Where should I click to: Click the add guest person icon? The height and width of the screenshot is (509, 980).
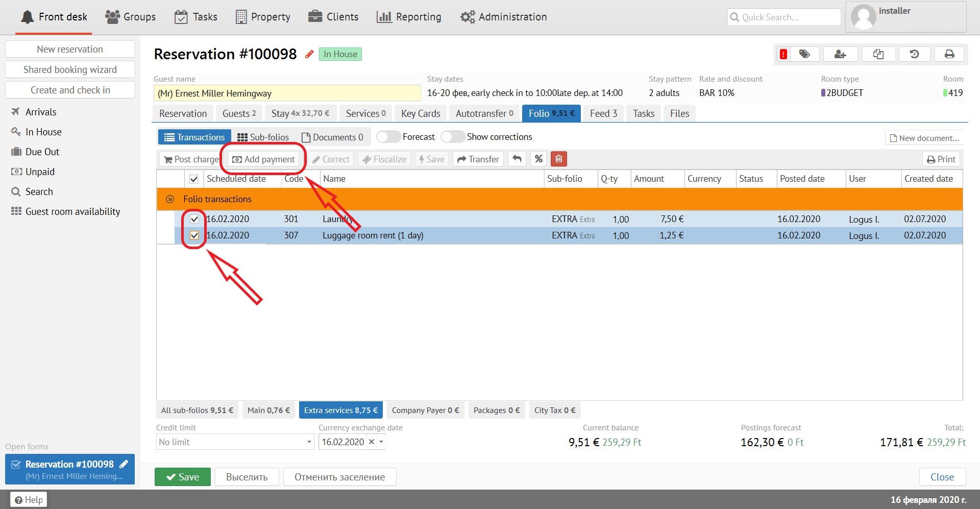(840, 54)
